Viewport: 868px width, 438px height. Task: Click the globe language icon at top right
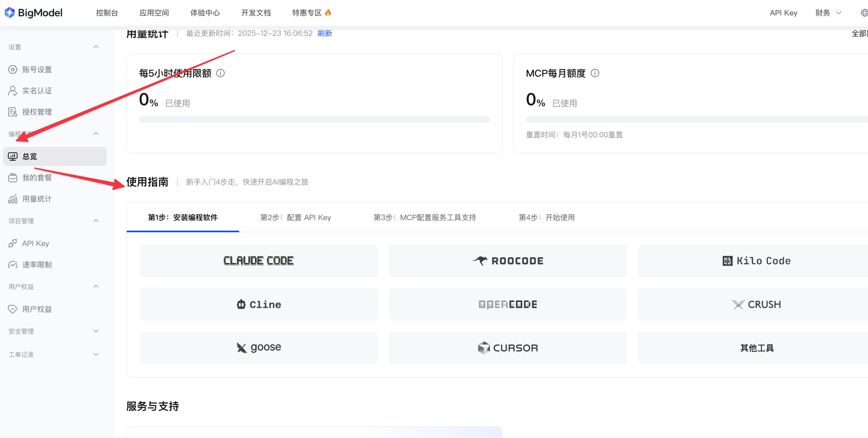(864, 13)
